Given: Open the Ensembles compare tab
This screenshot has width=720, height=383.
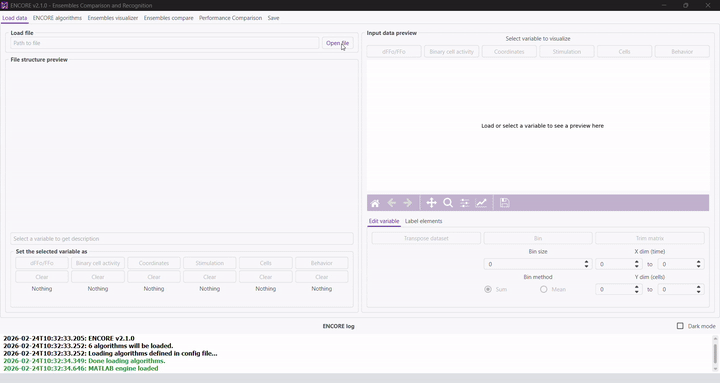Looking at the screenshot, I should pos(169,18).
